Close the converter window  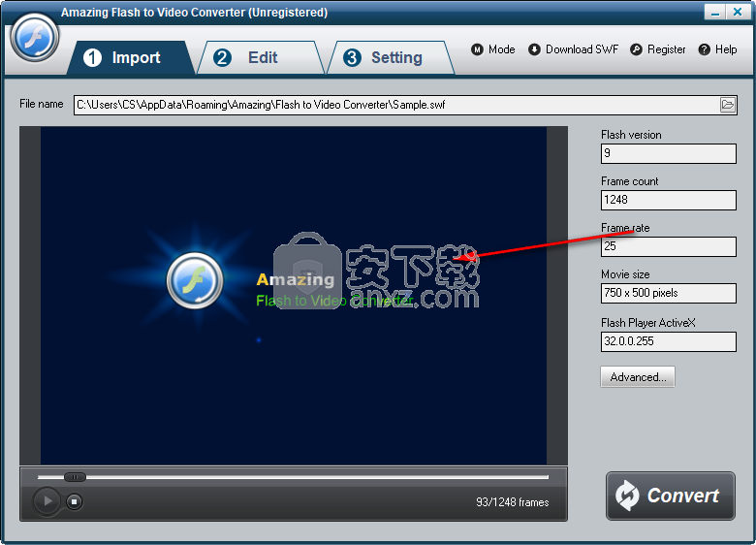[x=738, y=12]
